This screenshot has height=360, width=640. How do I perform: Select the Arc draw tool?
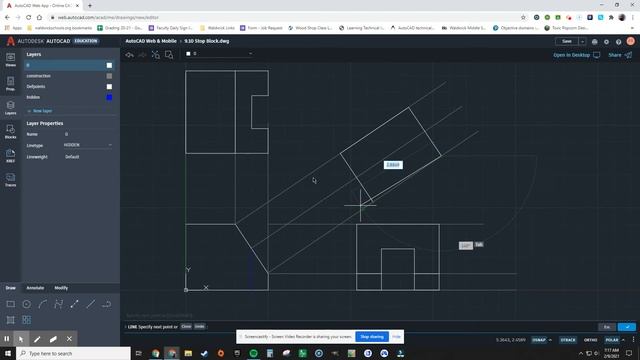click(42, 304)
